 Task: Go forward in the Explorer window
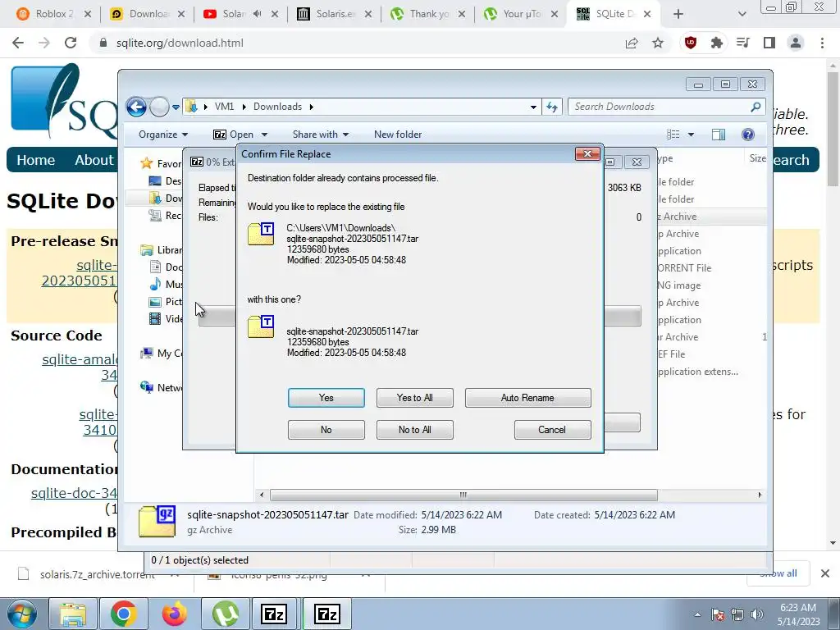point(159,107)
